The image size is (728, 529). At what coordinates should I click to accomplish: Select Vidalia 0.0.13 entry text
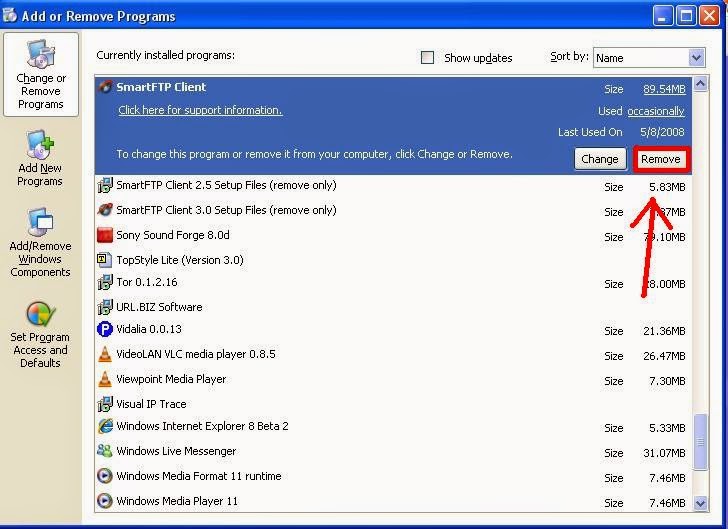(149, 329)
